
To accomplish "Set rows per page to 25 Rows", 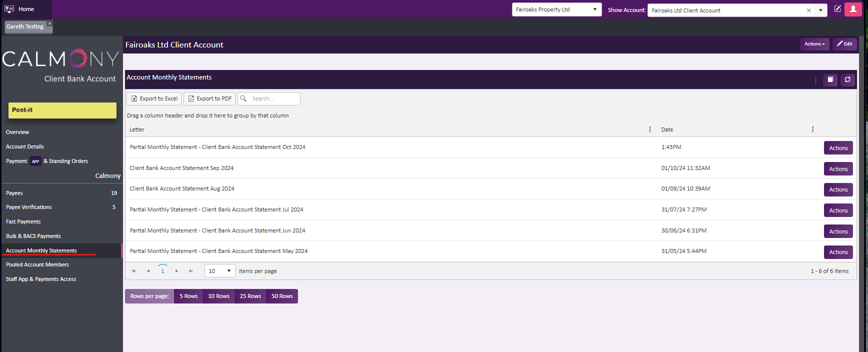I will 250,296.
